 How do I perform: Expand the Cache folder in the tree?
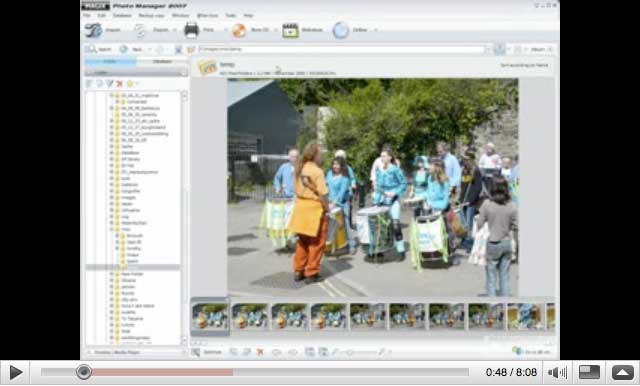111,146
